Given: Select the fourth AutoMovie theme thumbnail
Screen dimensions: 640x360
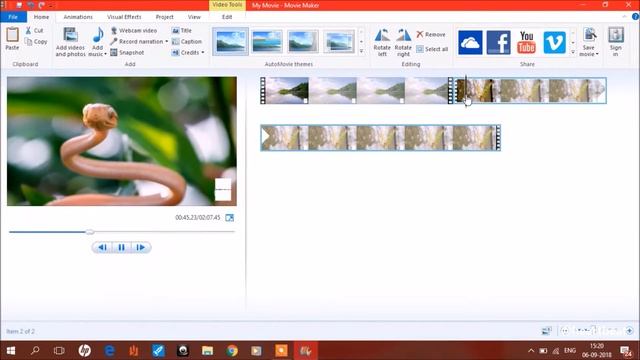Looking at the screenshot, I should pos(339,41).
